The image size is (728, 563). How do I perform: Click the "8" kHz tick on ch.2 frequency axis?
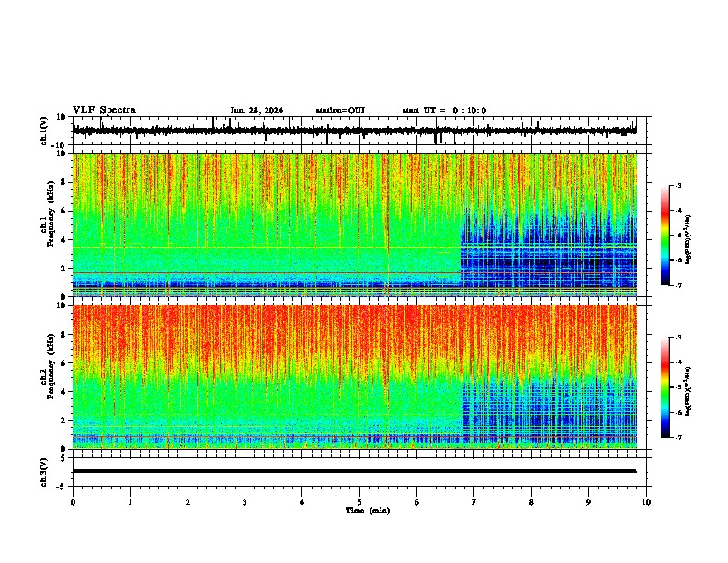point(64,335)
